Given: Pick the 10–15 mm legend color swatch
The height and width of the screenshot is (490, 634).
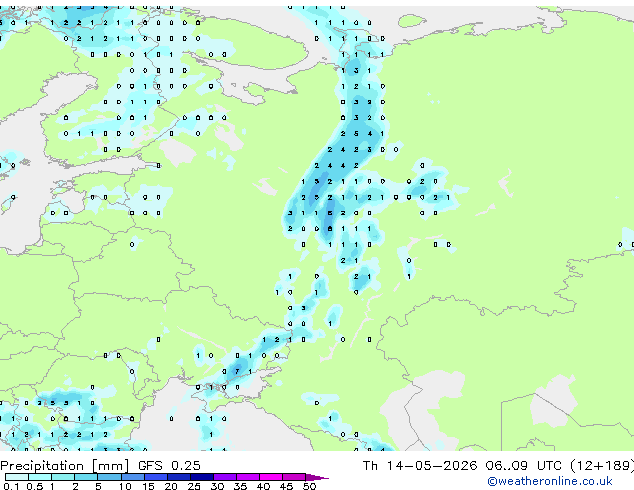Looking at the screenshot, I should click(132, 477).
